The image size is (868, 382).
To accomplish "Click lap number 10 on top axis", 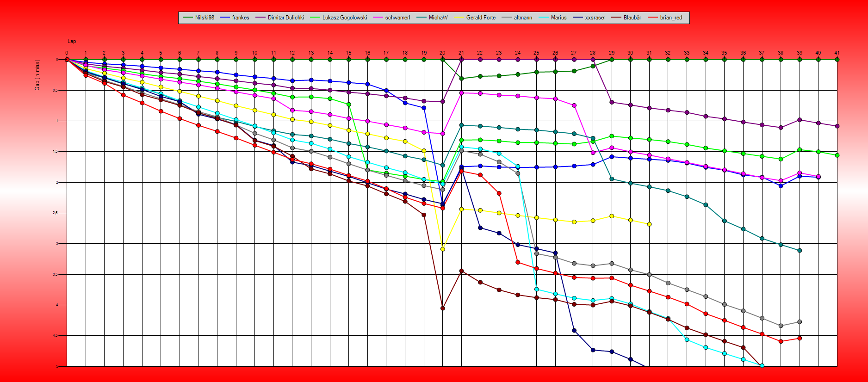I will (254, 53).
